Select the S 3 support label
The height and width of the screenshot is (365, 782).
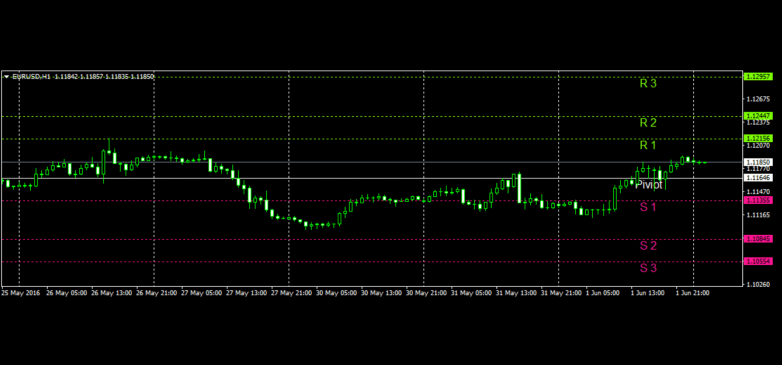(648, 268)
